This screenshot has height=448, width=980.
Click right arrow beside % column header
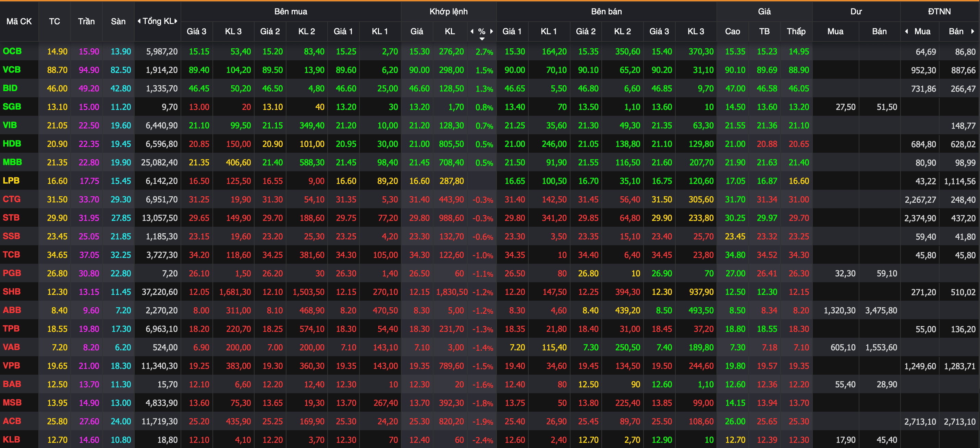pyautogui.click(x=491, y=31)
